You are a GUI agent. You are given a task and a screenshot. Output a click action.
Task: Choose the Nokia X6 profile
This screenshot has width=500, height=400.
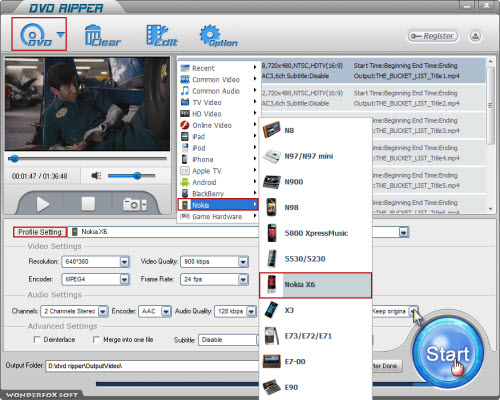point(315,285)
